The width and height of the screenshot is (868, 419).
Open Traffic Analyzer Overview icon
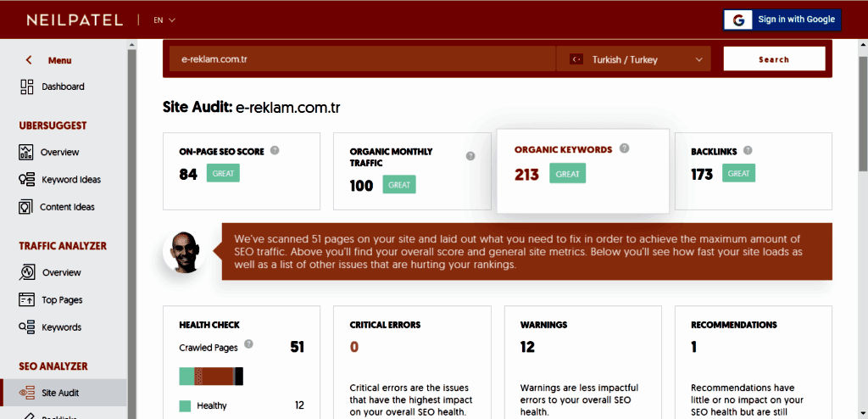(x=26, y=273)
